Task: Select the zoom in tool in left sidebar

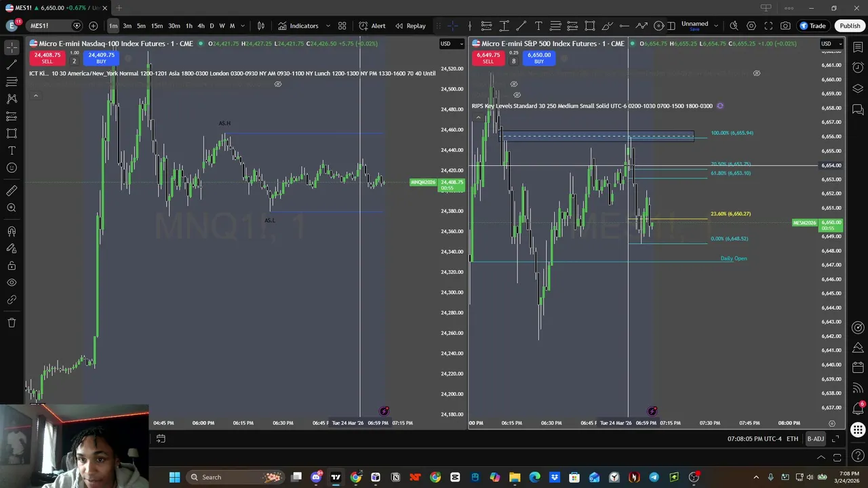Action: tap(12, 208)
